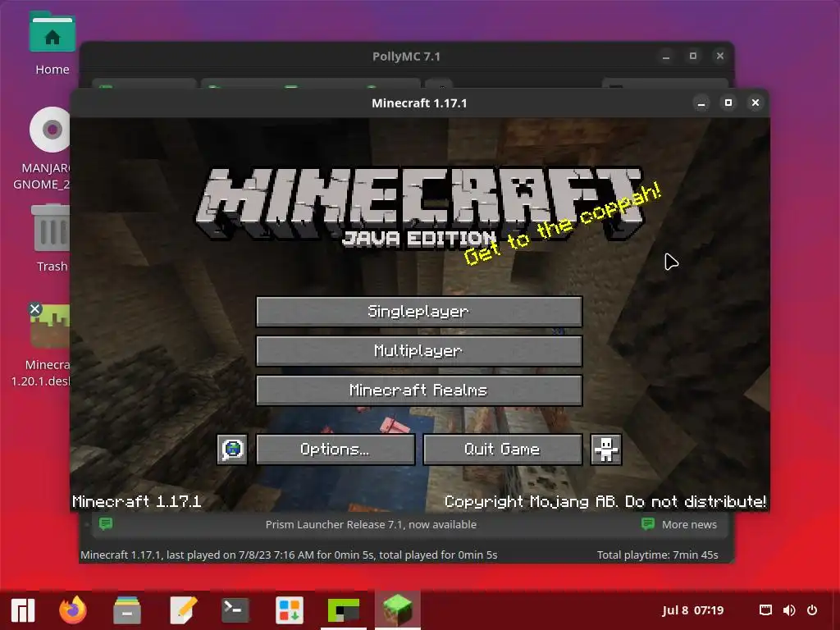Start a Singleplayer game
The width and height of the screenshot is (840, 630).
coord(419,311)
